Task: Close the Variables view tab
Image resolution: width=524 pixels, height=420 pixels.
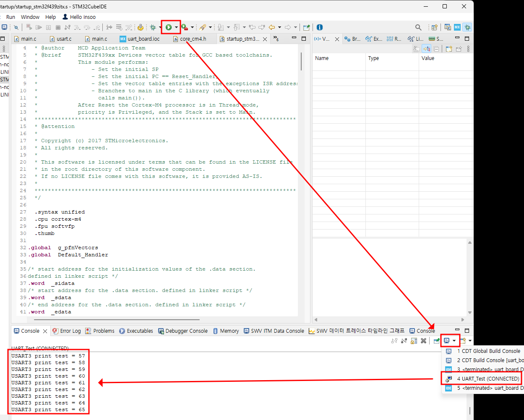Action: pos(336,39)
